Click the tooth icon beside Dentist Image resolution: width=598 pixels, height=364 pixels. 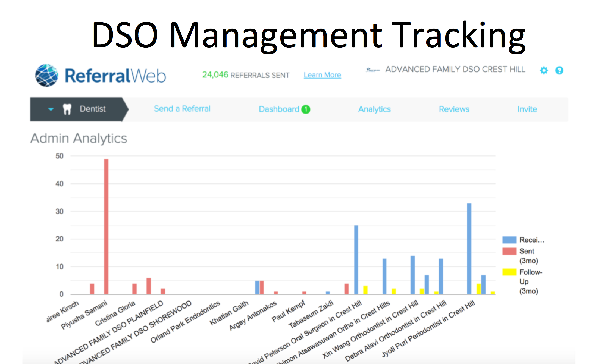pos(67,109)
